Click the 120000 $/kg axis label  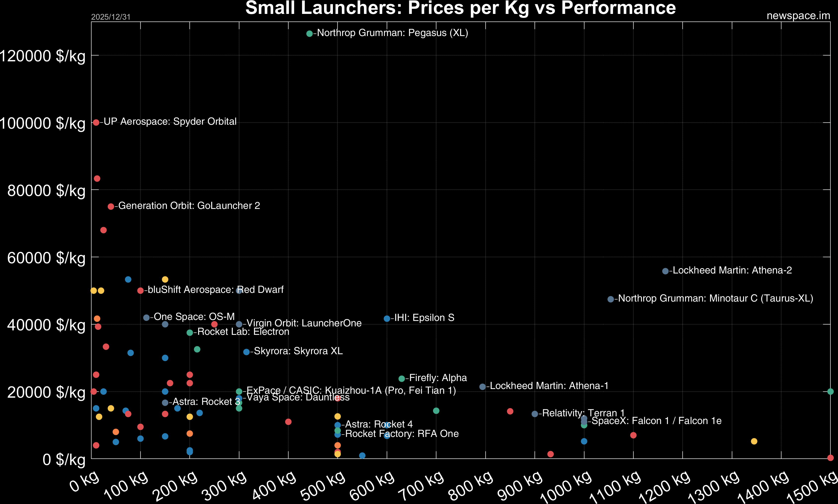point(42,56)
